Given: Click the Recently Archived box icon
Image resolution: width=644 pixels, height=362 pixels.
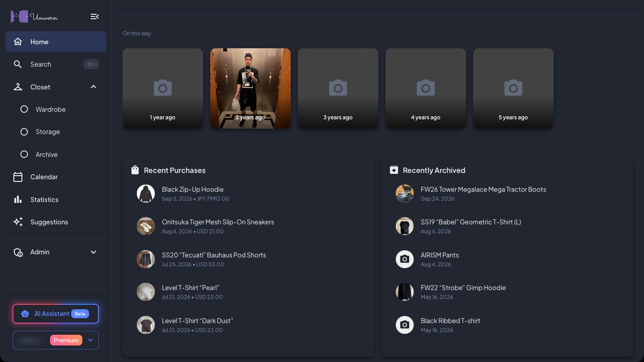Looking at the screenshot, I should click(x=394, y=170).
